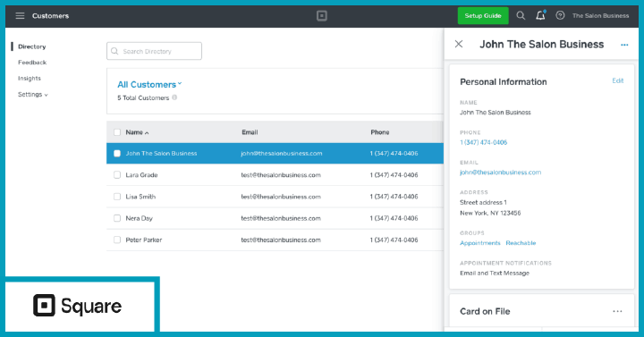The height and width of the screenshot is (337, 644).
Task: Click John The Salon Business name in table
Action: click(x=161, y=154)
